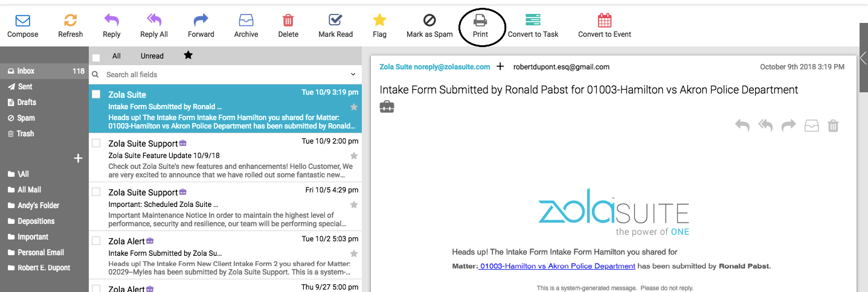Image resolution: width=868 pixels, height=292 pixels.
Task: Click forward arrow inside email pane
Action: [789, 125]
